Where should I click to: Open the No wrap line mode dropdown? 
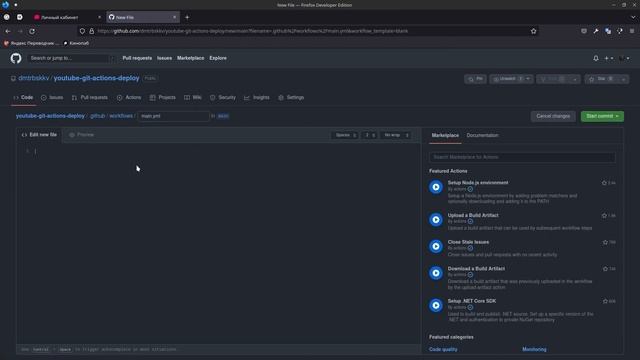coord(396,135)
